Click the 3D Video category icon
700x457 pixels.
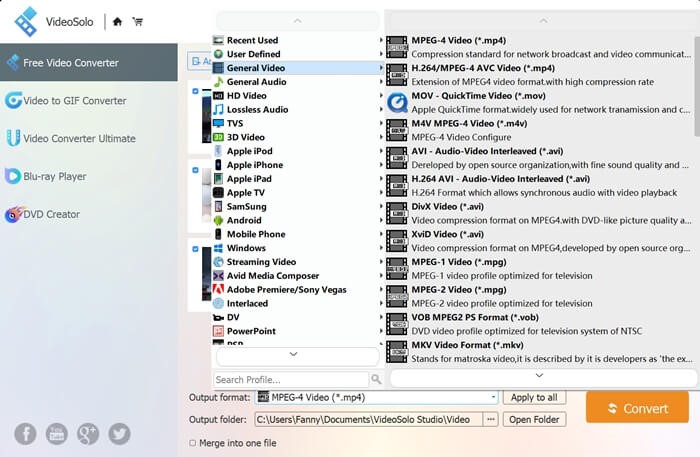pos(218,137)
